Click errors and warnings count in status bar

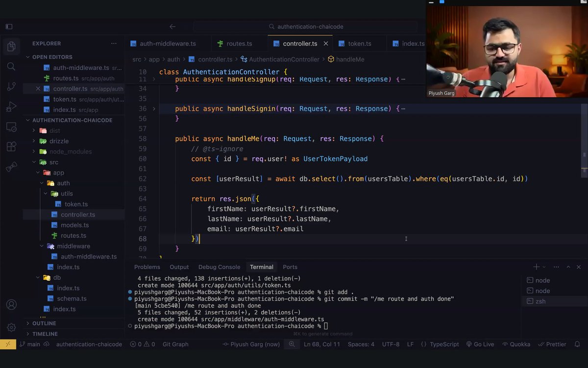143,344
